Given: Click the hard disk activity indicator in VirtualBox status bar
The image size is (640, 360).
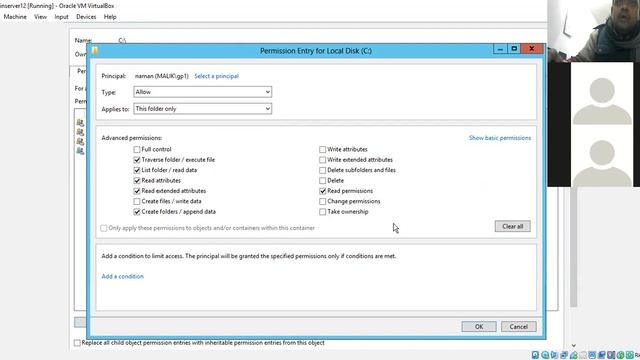Looking at the screenshot, I should (x=535, y=355).
